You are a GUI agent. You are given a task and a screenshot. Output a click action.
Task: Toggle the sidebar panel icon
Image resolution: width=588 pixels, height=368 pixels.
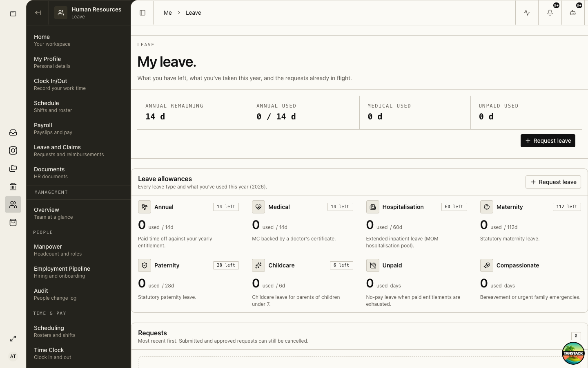point(143,13)
